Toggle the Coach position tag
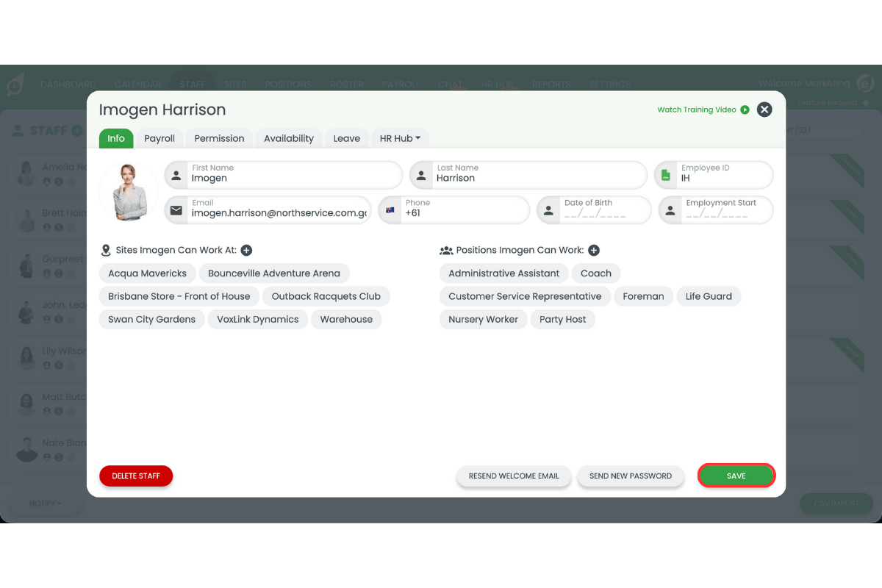The height and width of the screenshot is (588, 882). tap(596, 273)
